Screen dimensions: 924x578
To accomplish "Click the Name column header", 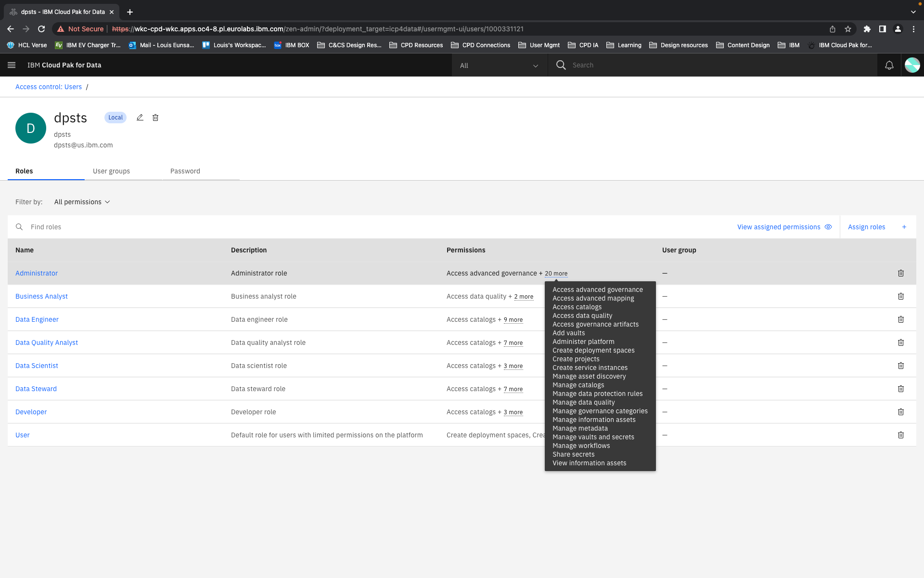I will 25,250.
